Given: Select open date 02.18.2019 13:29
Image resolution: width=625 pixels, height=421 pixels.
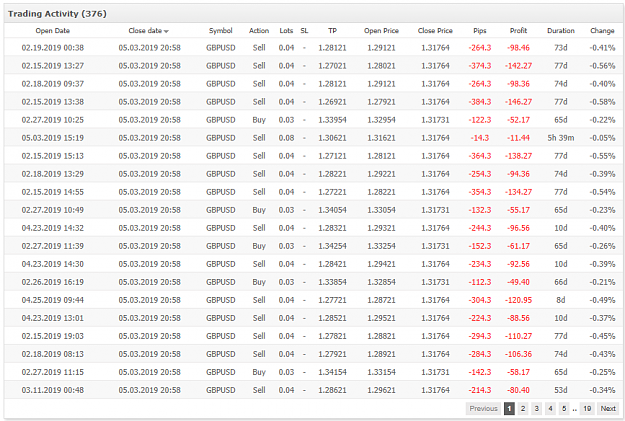Looking at the screenshot, I should pyautogui.click(x=53, y=174).
